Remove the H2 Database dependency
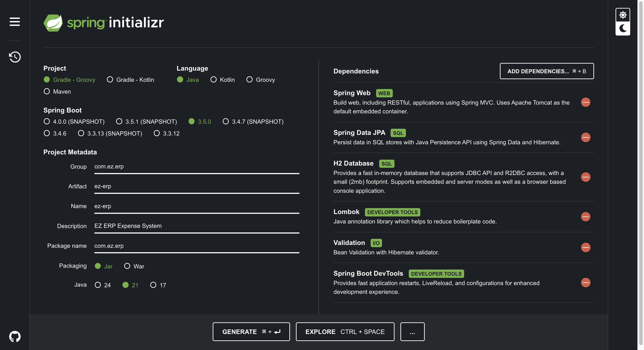644x350 pixels. point(586,177)
